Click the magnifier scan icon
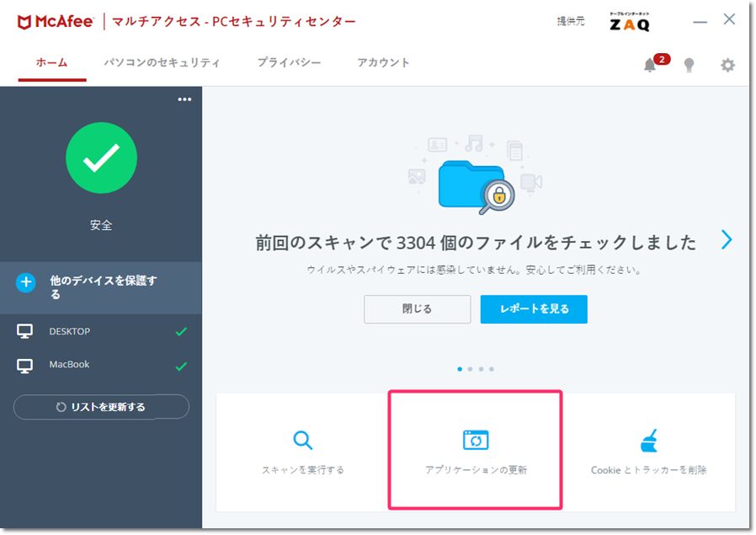 [x=303, y=440]
